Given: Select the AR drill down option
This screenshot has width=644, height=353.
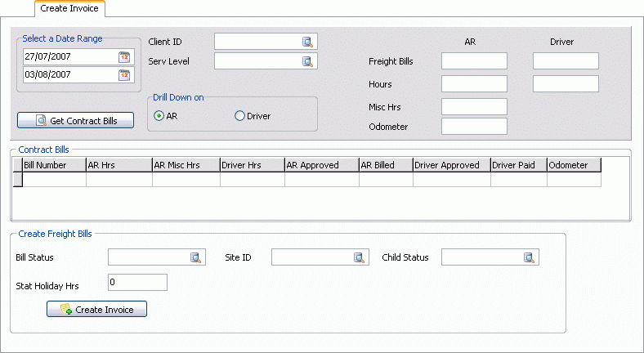Looking at the screenshot, I should click(x=159, y=116).
